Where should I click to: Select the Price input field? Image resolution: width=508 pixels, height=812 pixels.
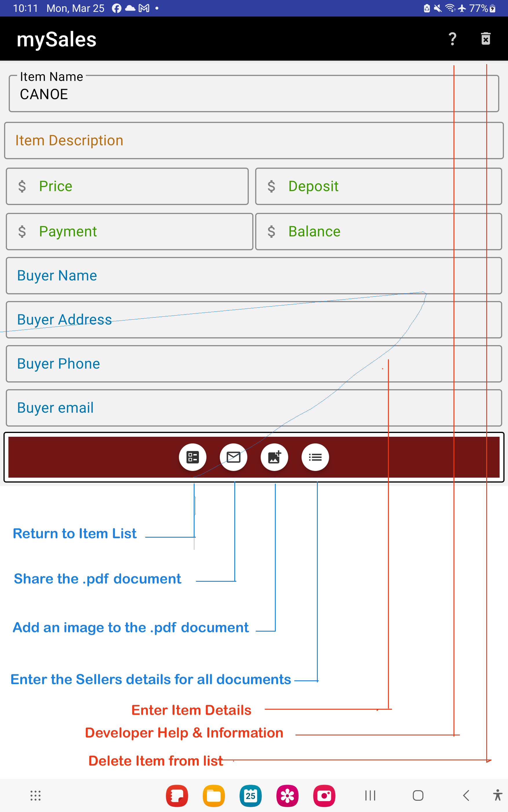127,186
